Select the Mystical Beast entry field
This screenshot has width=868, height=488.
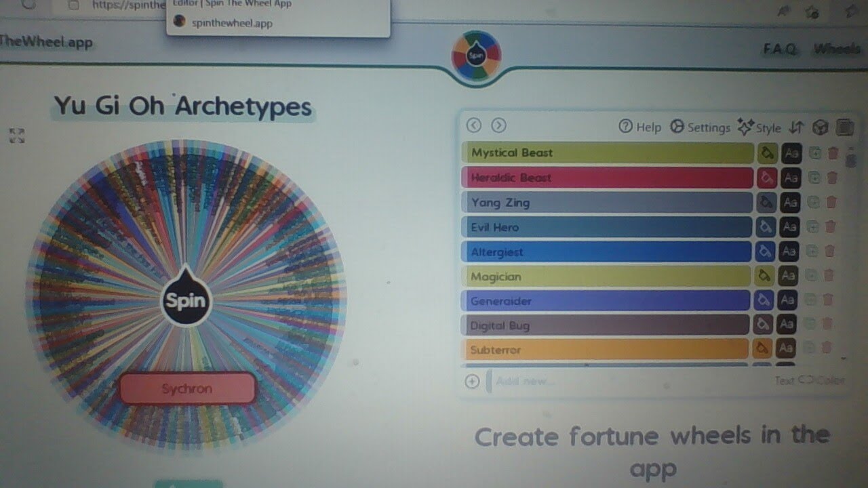coord(608,153)
